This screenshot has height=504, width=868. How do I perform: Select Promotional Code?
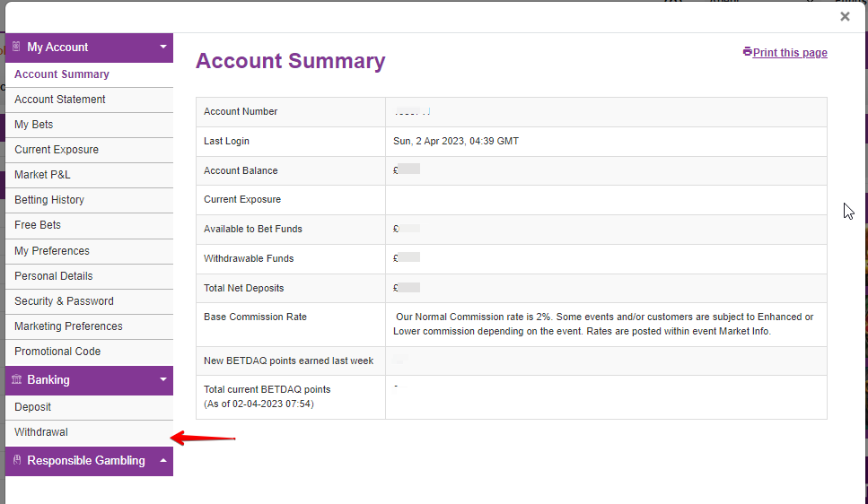89,352
